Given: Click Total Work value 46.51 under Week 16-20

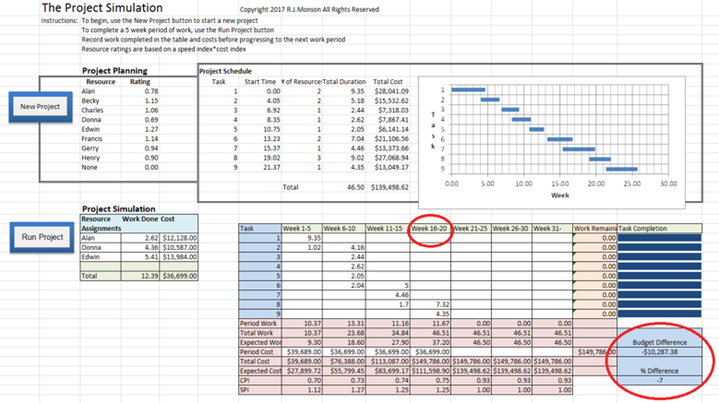Looking at the screenshot, I should (430, 333).
